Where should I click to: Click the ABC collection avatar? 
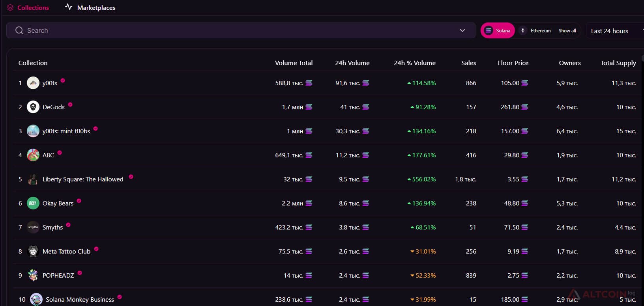pos(33,155)
